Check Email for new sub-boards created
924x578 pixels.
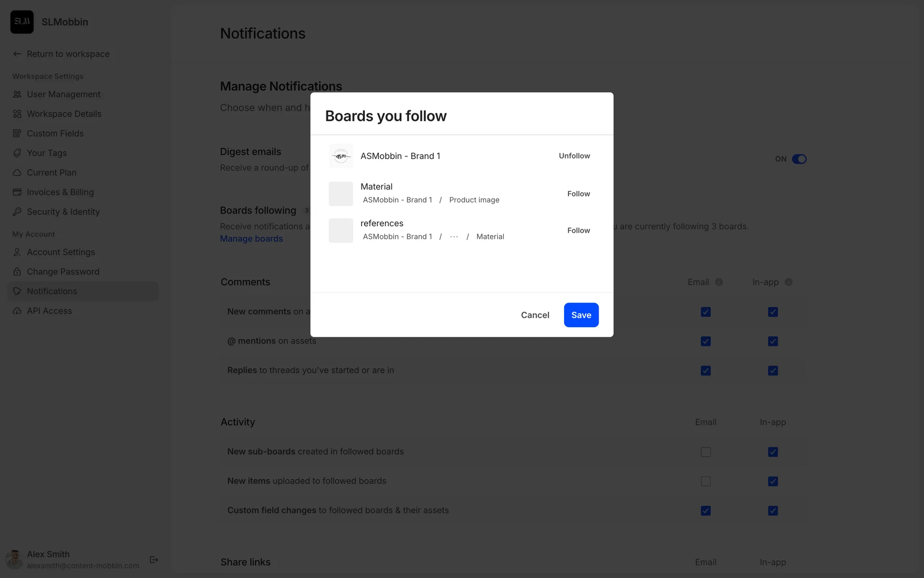(706, 452)
